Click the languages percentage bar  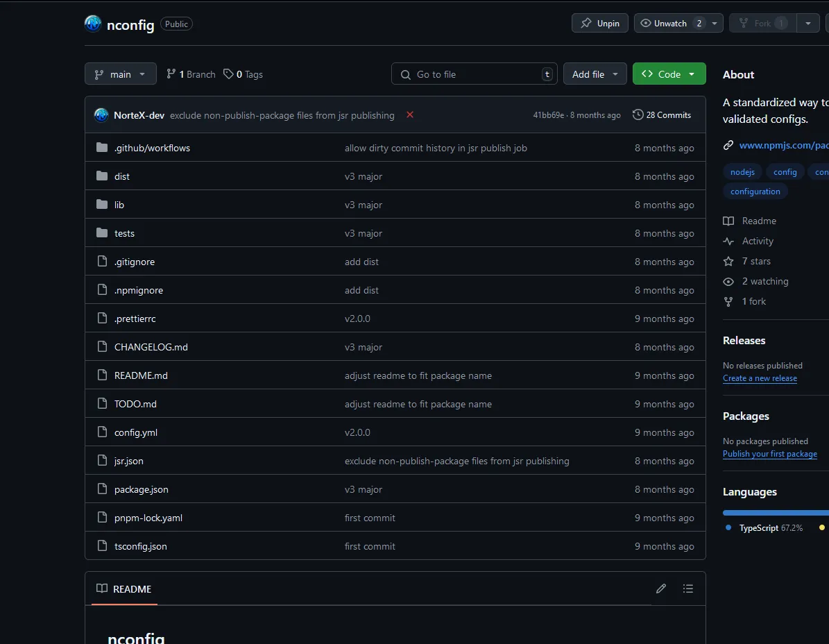click(776, 512)
